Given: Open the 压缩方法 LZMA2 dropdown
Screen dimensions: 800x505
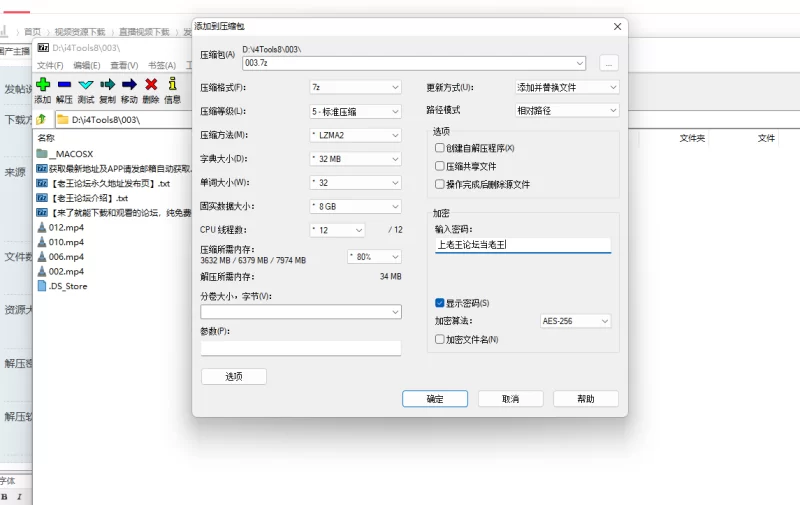Looking at the screenshot, I should point(355,135).
